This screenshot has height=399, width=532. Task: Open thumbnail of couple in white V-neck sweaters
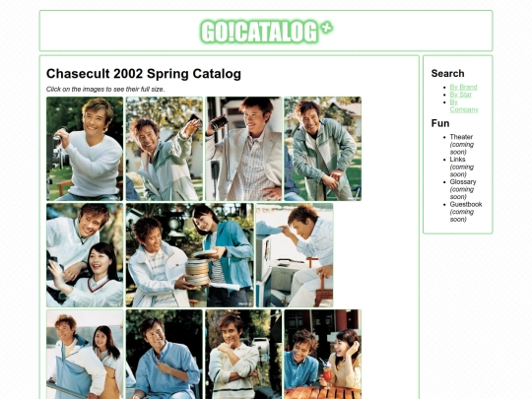click(x=85, y=255)
